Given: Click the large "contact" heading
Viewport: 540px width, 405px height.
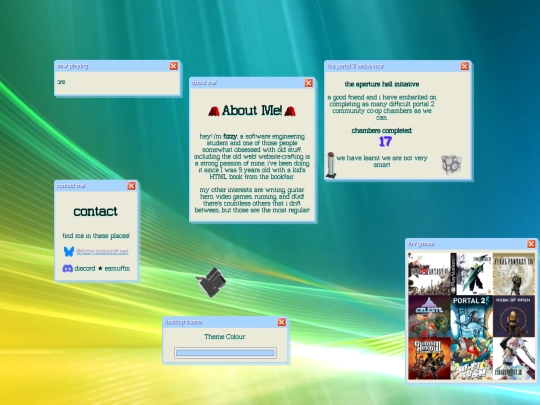Looking at the screenshot, I should point(95,211).
